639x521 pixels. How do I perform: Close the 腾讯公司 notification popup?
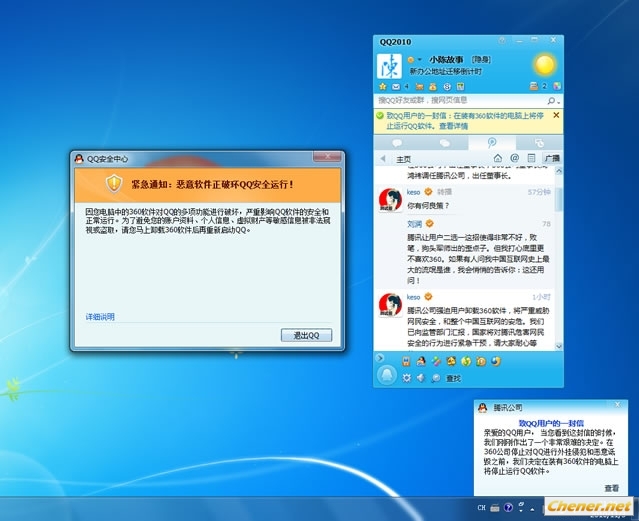[618, 404]
